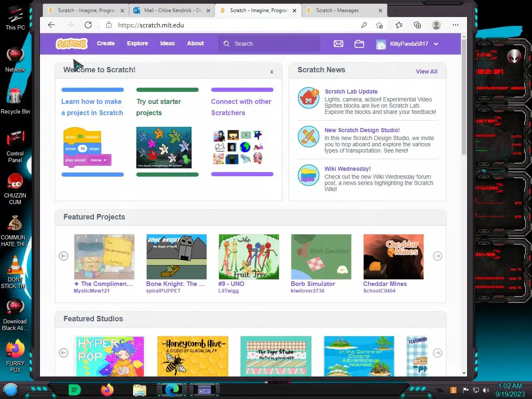Open the Ideas menu item
The height and width of the screenshot is (399, 532).
click(x=167, y=43)
